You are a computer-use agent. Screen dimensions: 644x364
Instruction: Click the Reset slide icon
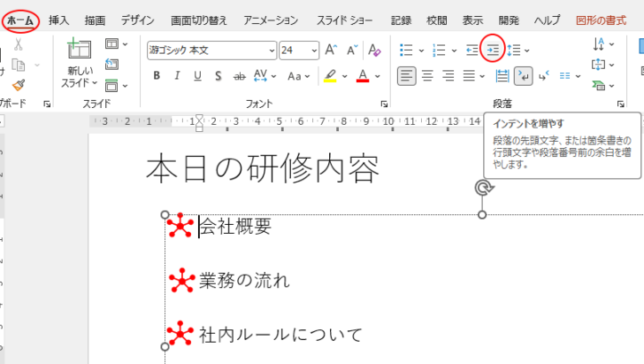pyautogui.click(x=111, y=64)
